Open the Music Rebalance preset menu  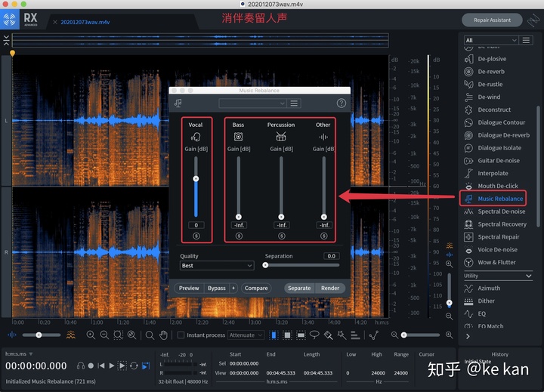pos(294,103)
